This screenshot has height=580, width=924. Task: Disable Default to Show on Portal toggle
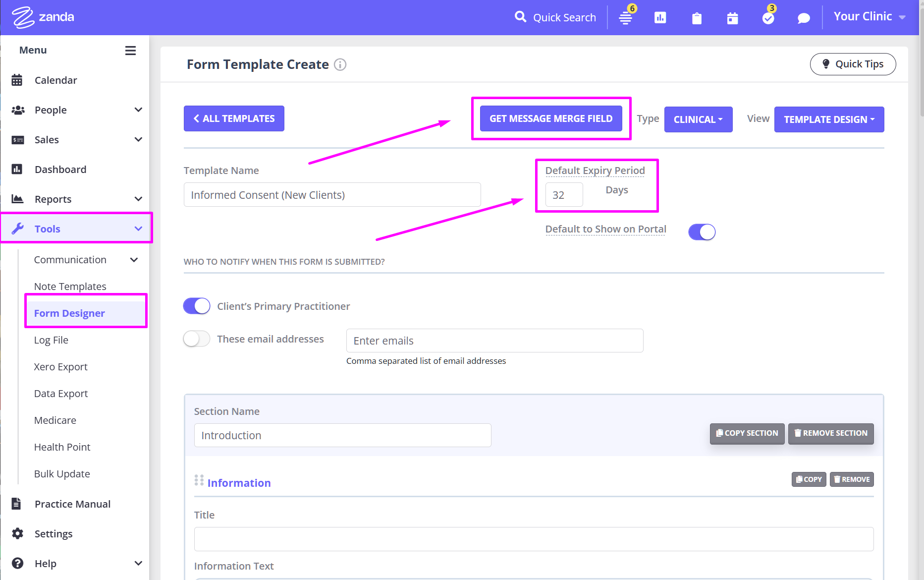pyautogui.click(x=702, y=232)
